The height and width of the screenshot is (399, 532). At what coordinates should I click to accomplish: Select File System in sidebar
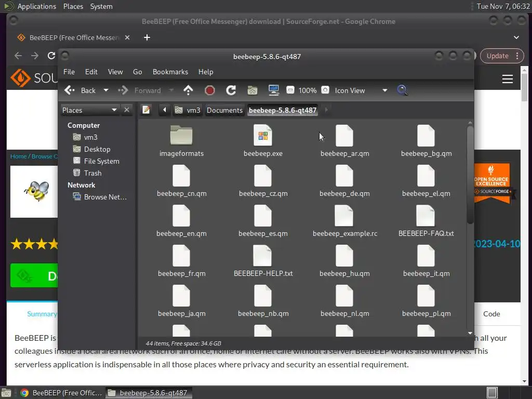[96, 161]
